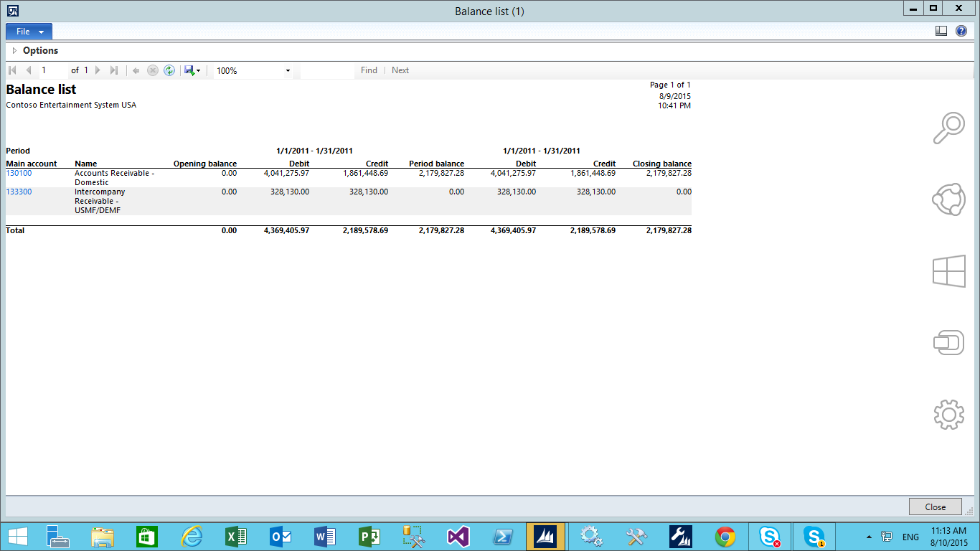The height and width of the screenshot is (551, 980).
Task: Open the Devices charm
Action: 948,342
